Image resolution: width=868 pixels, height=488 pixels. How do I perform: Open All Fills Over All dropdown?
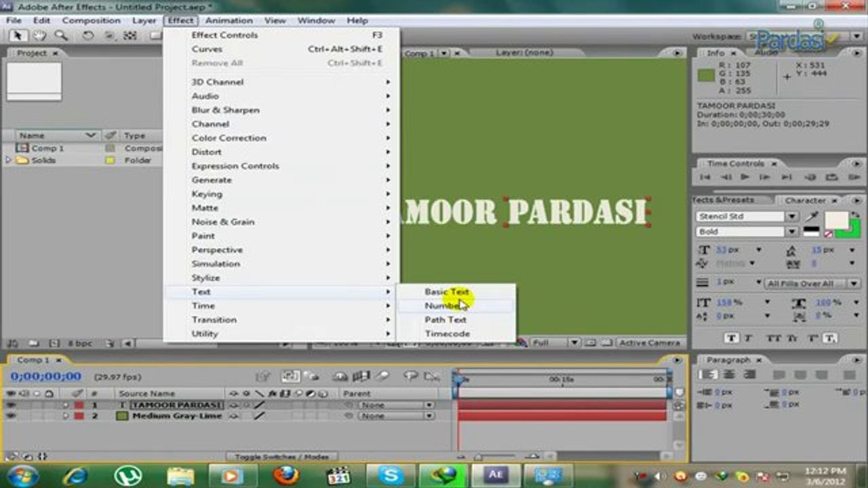[x=812, y=283]
